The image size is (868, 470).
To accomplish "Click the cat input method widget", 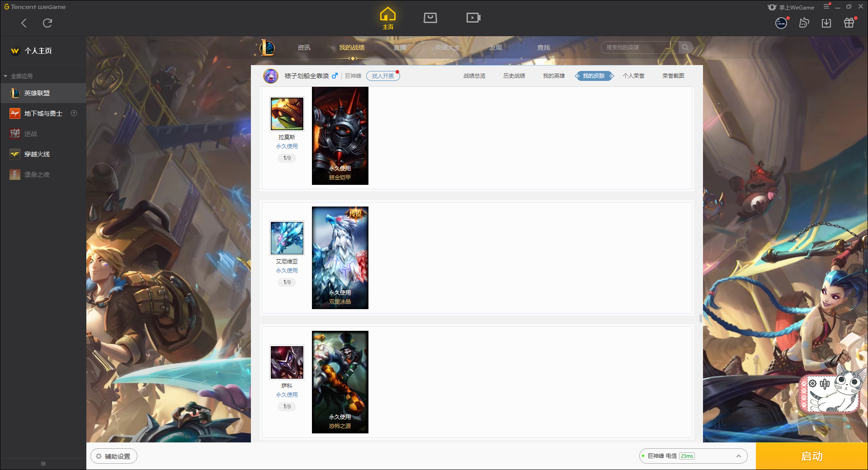I will pyautogui.click(x=832, y=389).
